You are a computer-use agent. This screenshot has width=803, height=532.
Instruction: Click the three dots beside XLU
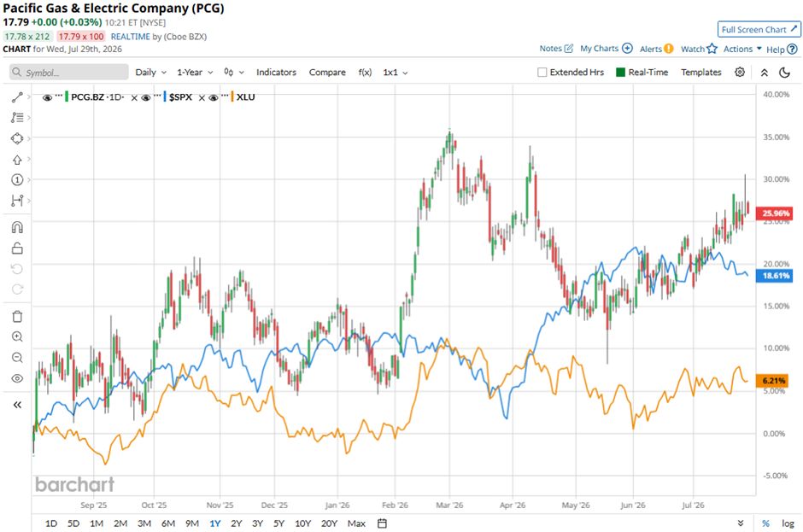pyautogui.click(x=225, y=96)
